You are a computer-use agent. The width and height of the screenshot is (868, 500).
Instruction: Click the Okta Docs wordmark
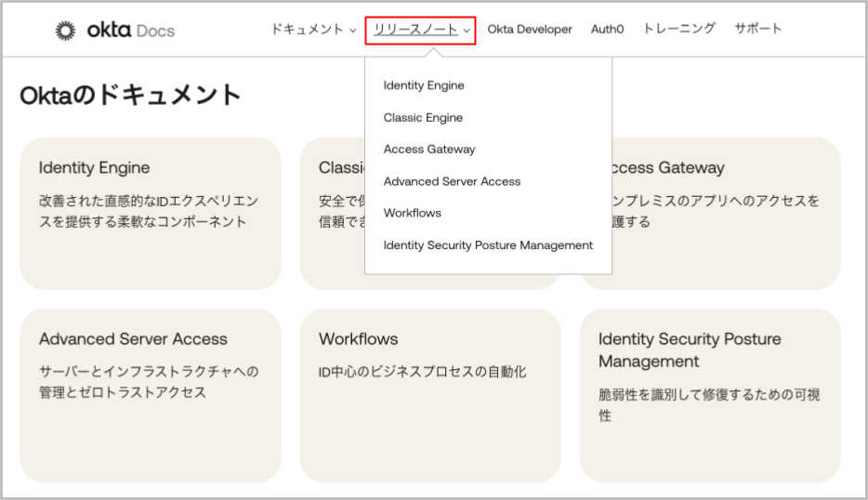[130, 31]
